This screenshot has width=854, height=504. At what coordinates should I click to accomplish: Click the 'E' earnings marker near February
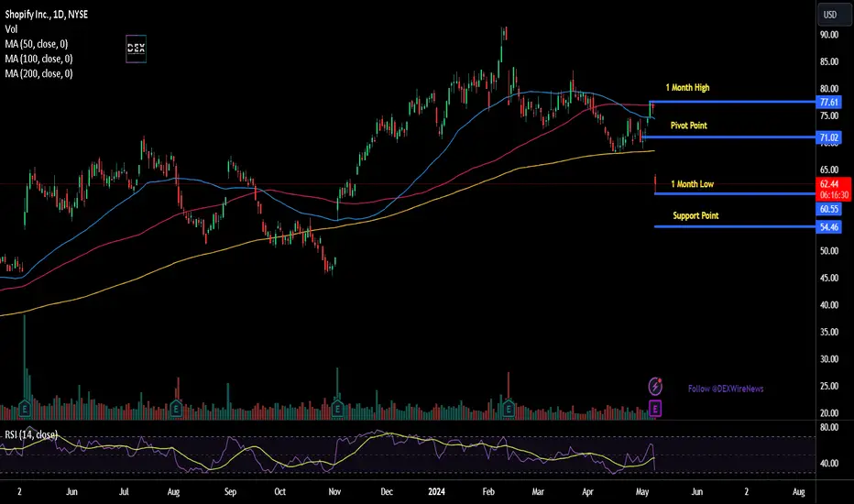tap(509, 408)
